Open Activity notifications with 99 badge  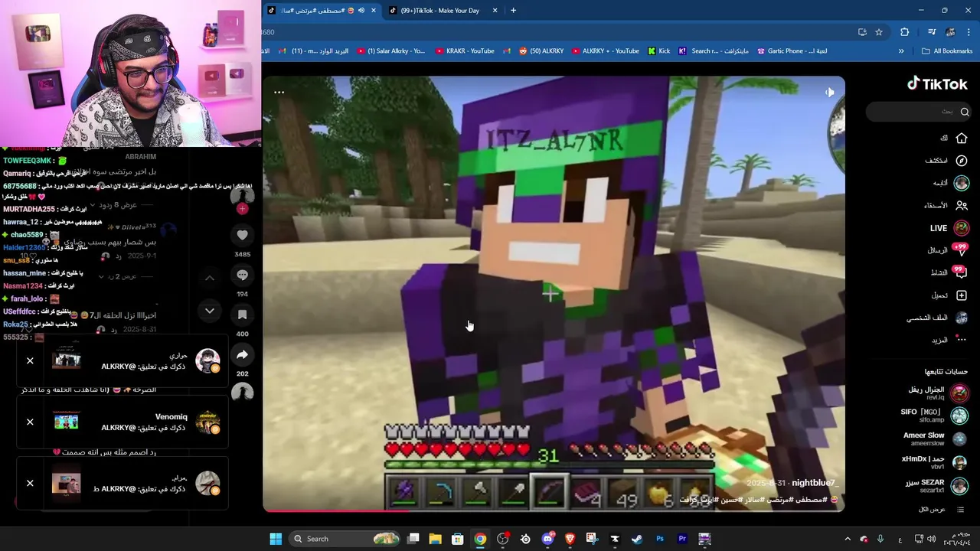point(962,272)
